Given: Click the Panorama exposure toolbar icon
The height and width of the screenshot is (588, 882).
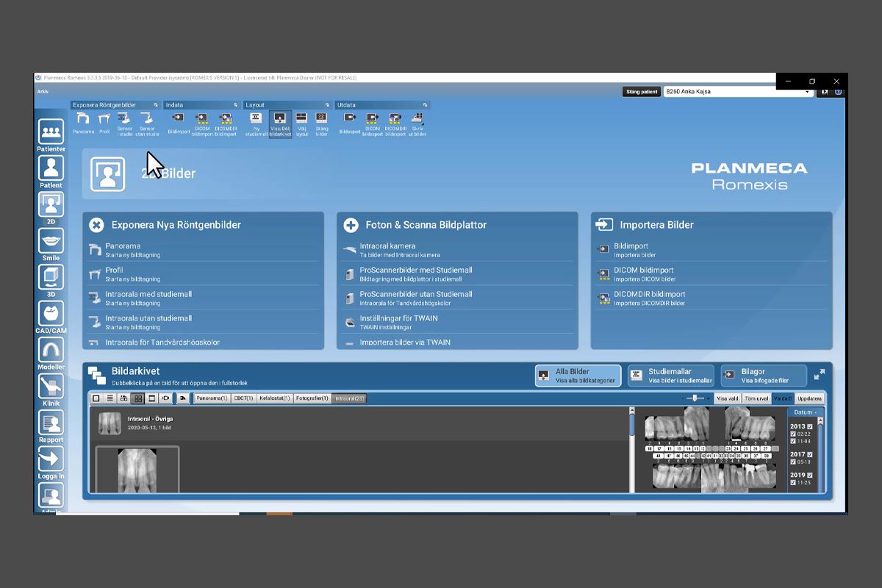Looking at the screenshot, I should (x=83, y=118).
